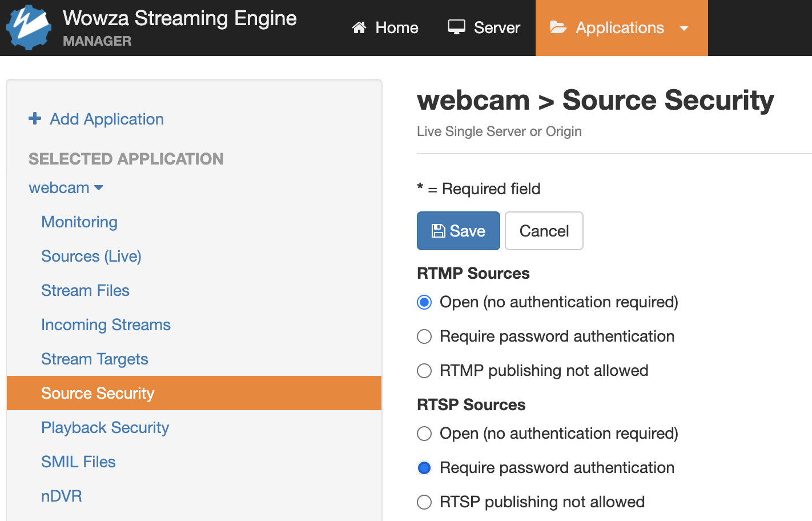Select RTMP Require password authentication
Screen dimensions: 812x521
pos(424,336)
